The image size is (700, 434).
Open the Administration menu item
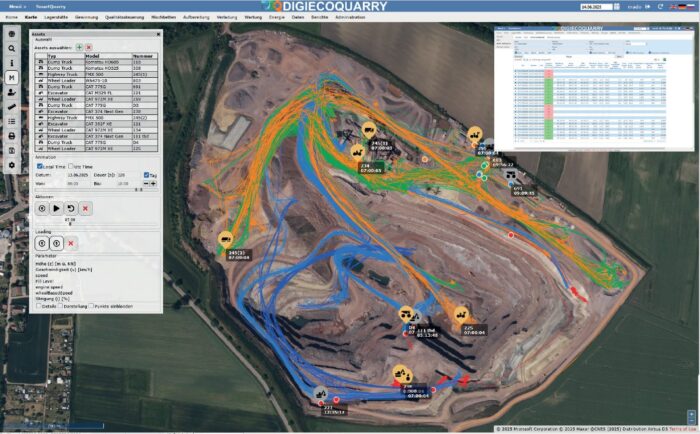pyautogui.click(x=350, y=17)
